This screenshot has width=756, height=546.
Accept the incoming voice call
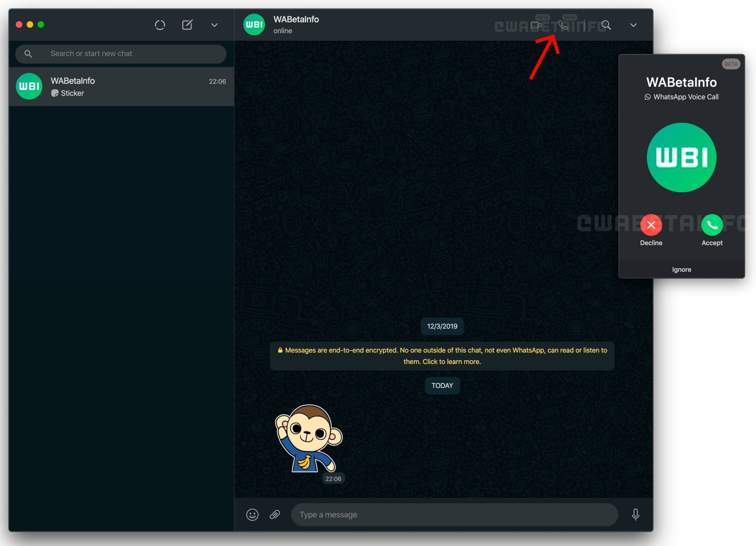[x=712, y=225]
